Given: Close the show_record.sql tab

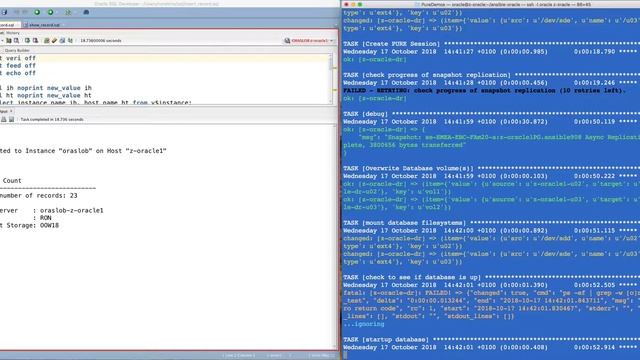Looking at the screenshot, I should [x=63, y=25].
